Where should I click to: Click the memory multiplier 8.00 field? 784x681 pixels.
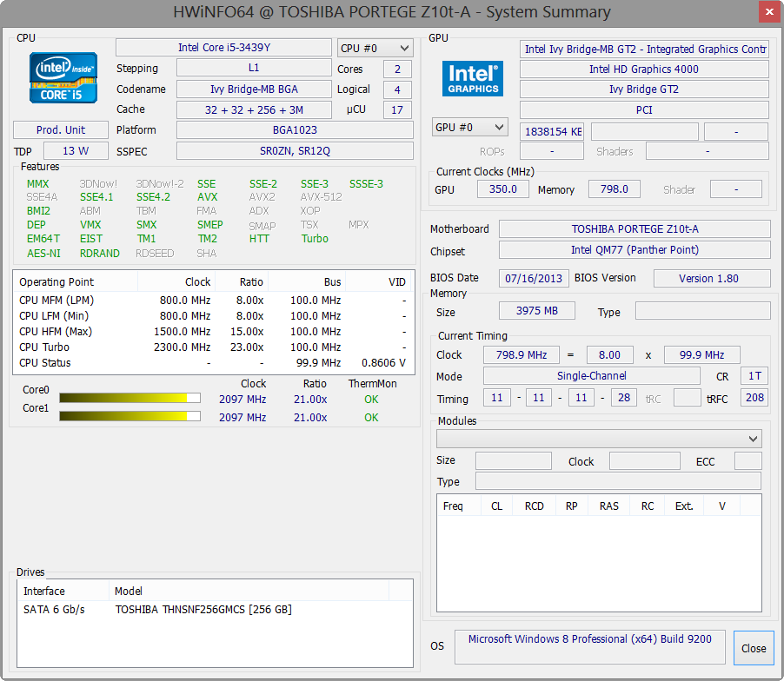coord(609,354)
